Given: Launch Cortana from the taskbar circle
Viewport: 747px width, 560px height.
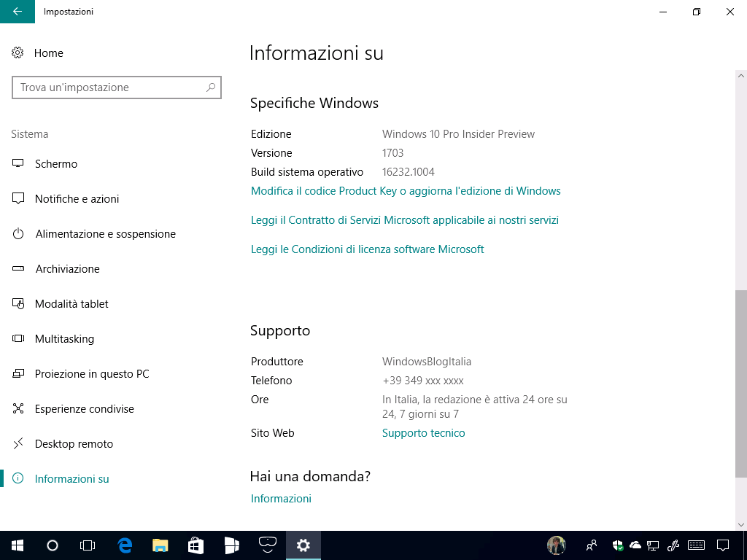Looking at the screenshot, I should (x=53, y=545).
